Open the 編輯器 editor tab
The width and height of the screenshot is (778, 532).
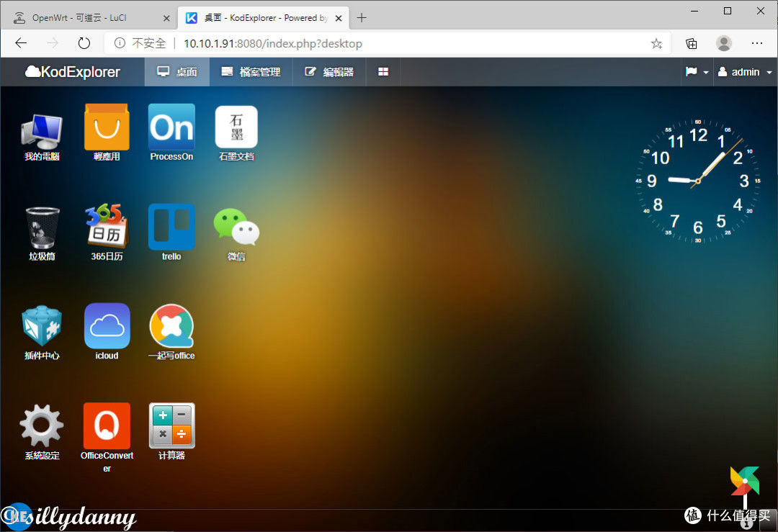pos(329,71)
